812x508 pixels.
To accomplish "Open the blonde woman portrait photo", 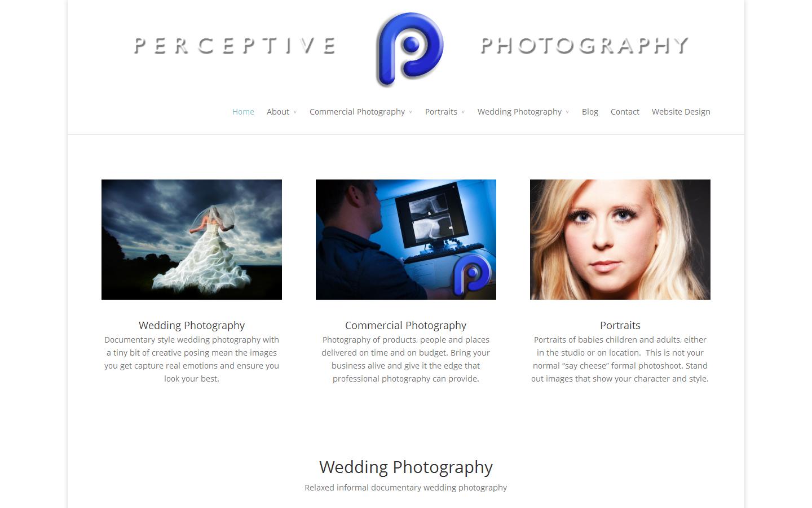I will point(620,239).
